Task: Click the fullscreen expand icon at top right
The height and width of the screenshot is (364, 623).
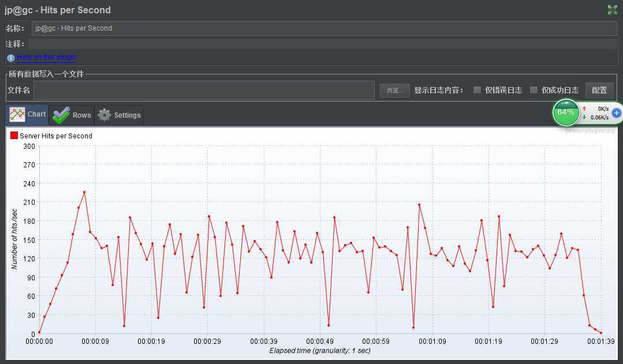Action: pyautogui.click(x=612, y=10)
